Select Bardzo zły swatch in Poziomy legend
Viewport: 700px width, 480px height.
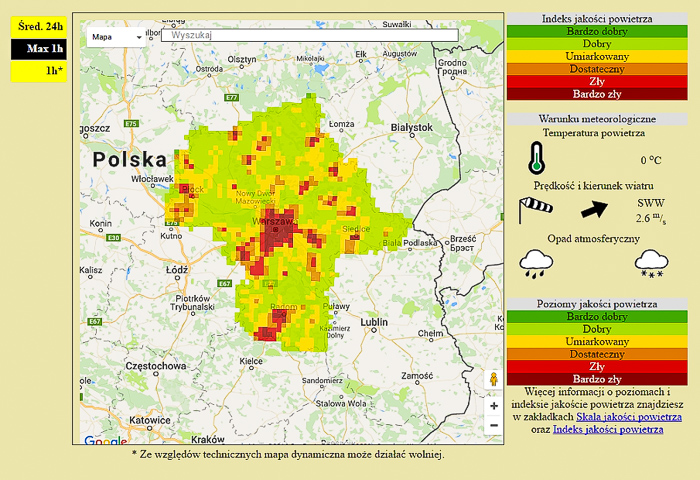pos(597,379)
